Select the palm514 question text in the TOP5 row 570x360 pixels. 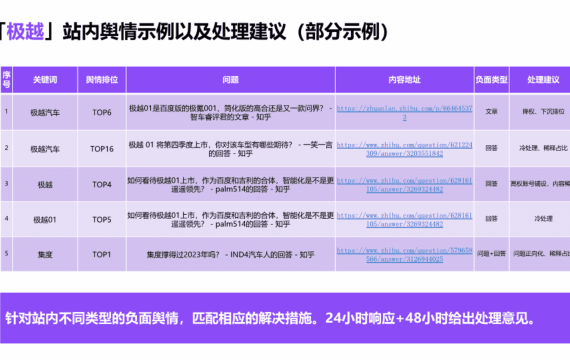230,220
